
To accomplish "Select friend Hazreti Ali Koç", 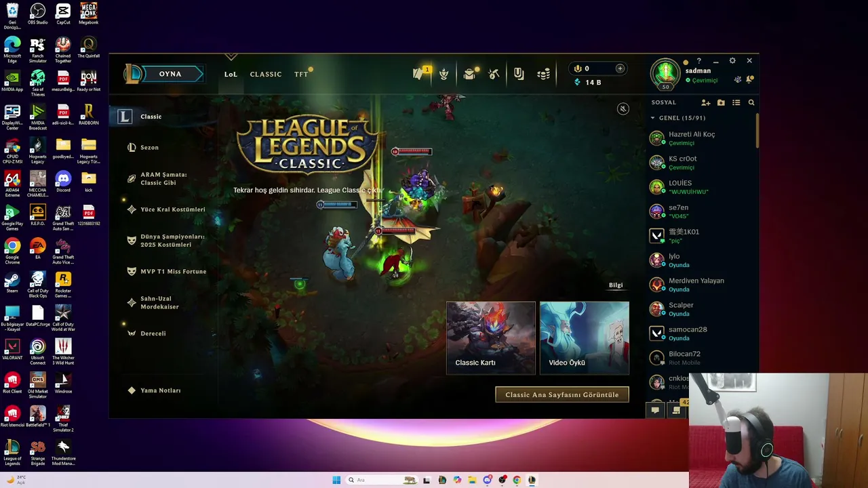I will coord(702,138).
